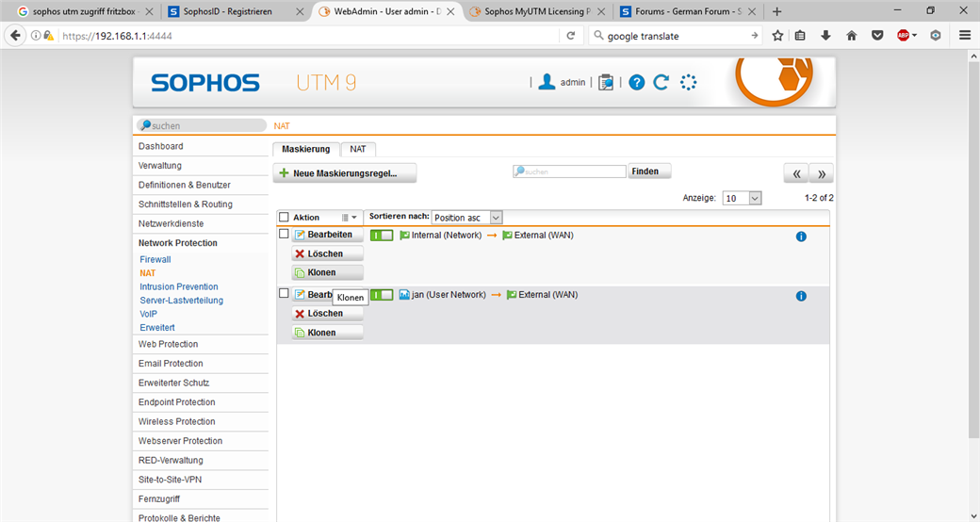Open the Adblock Plus icon
Screen dimensions: 980x522
[x=903, y=36]
